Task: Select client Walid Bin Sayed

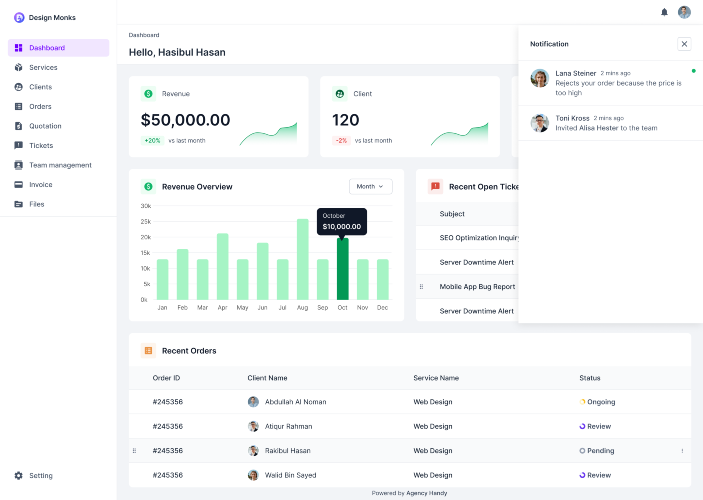Action: tap(291, 475)
